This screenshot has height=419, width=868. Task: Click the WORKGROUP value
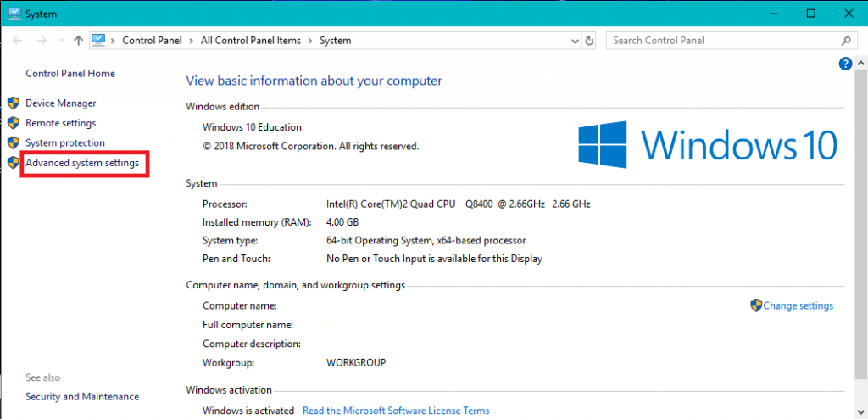pyautogui.click(x=356, y=363)
